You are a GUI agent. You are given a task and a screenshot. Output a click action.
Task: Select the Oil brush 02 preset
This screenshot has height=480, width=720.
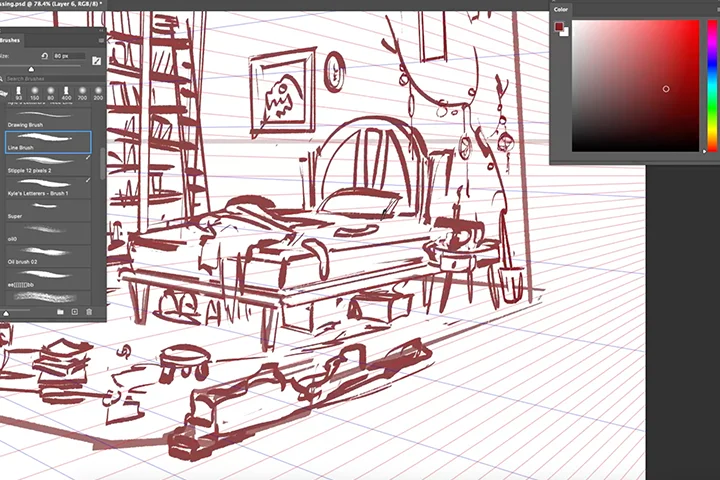pyautogui.click(x=48, y=256)
